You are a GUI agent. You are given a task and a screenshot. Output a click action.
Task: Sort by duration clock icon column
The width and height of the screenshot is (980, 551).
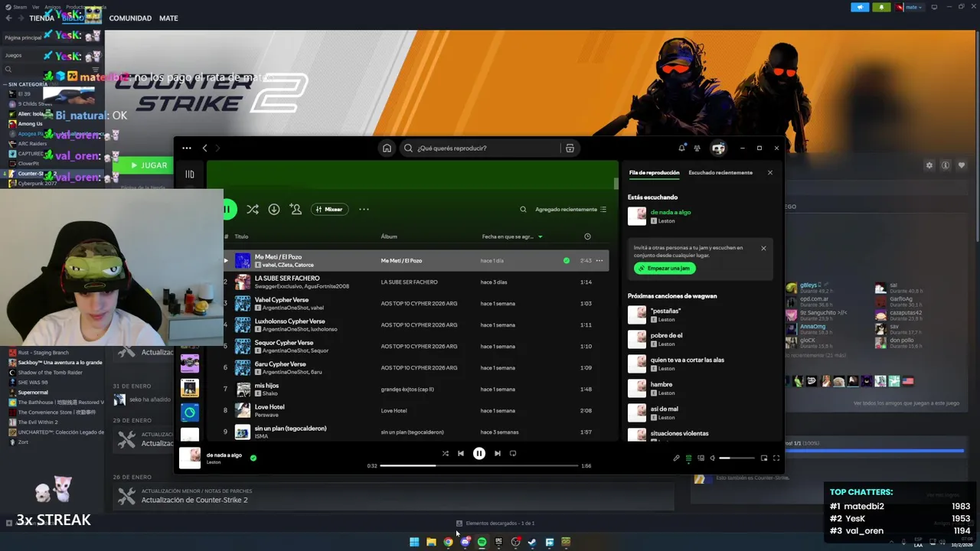pyautogui.click(x=587, y=236)
